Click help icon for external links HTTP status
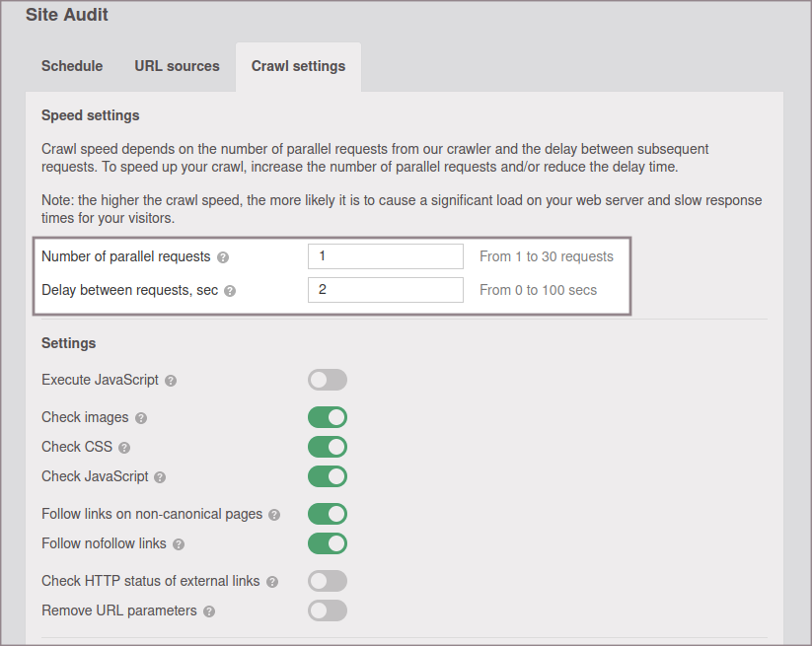This screenshot has height=646, width=812. tap(272, 582)
